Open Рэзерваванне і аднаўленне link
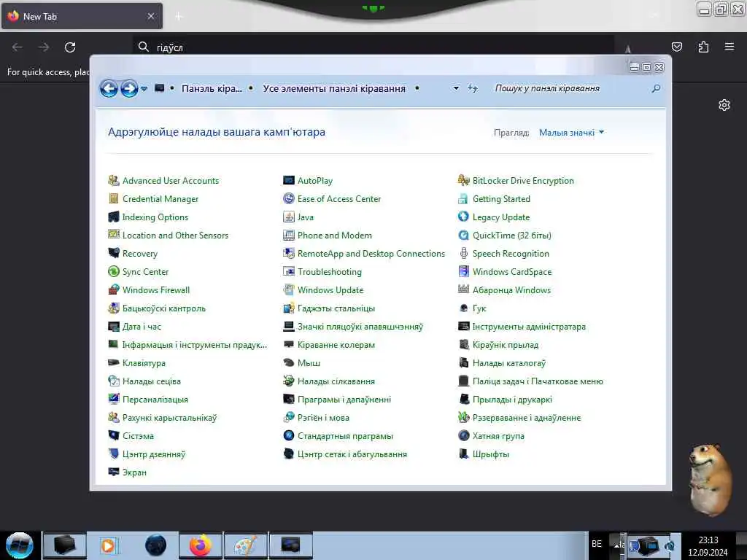 [527, 418]
